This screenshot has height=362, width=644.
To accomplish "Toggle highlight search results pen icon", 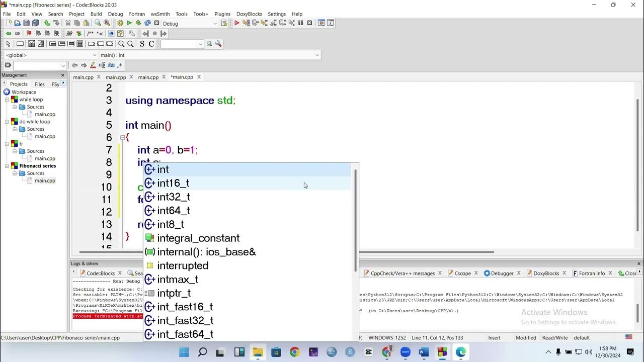I will pos(93,65).
